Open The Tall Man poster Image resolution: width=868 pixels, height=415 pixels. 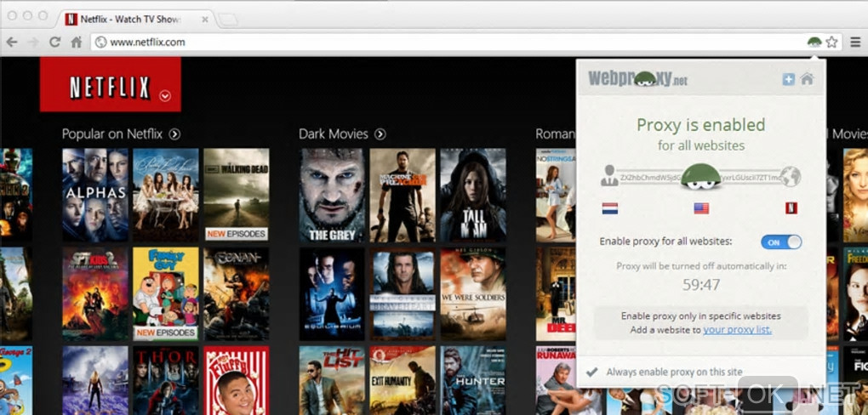pyautogui.click(x=473, y=195)
